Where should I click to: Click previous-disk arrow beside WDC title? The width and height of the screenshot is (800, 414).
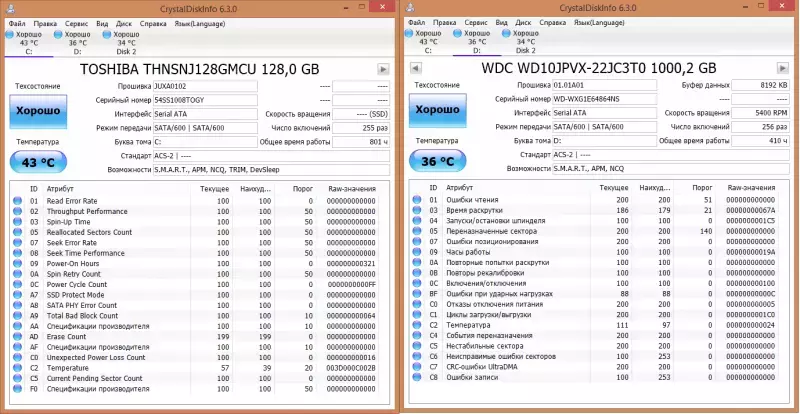pyautogui.click(x=415, y=68)
